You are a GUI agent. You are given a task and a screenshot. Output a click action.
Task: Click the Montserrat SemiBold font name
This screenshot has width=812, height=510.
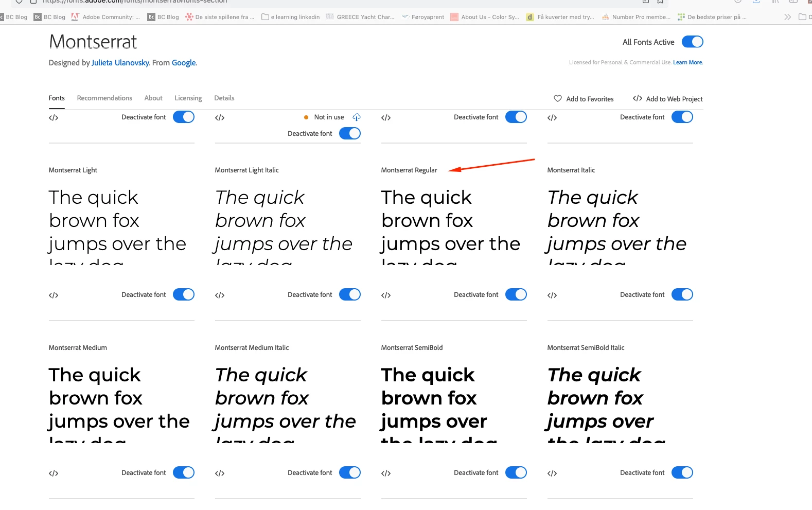pyautogui.click(x=412, y=347)
